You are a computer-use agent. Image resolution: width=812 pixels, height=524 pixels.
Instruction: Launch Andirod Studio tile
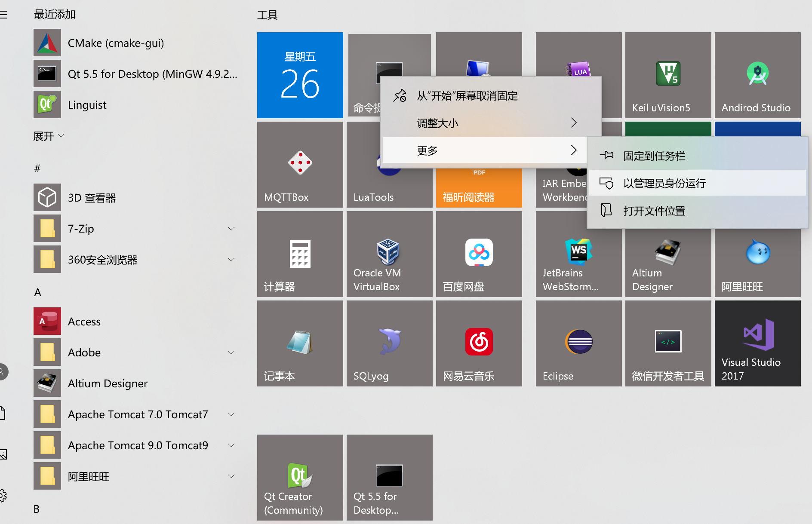pos(758,75)
